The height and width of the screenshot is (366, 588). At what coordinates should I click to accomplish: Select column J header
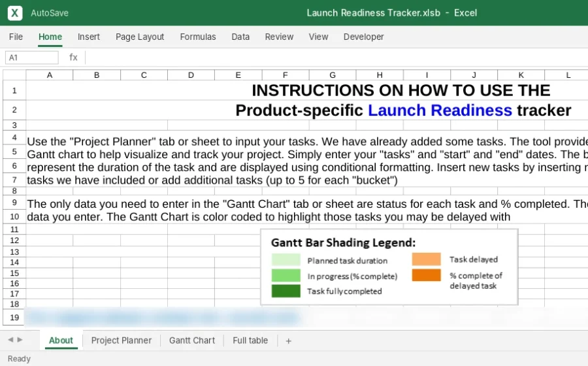coord(474,75)
